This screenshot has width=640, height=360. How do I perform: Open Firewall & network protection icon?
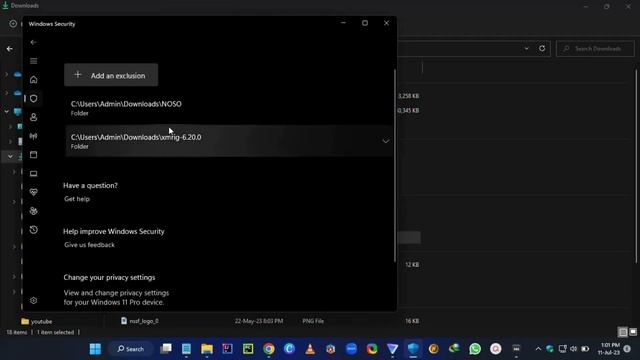click(x=33, y=136)
